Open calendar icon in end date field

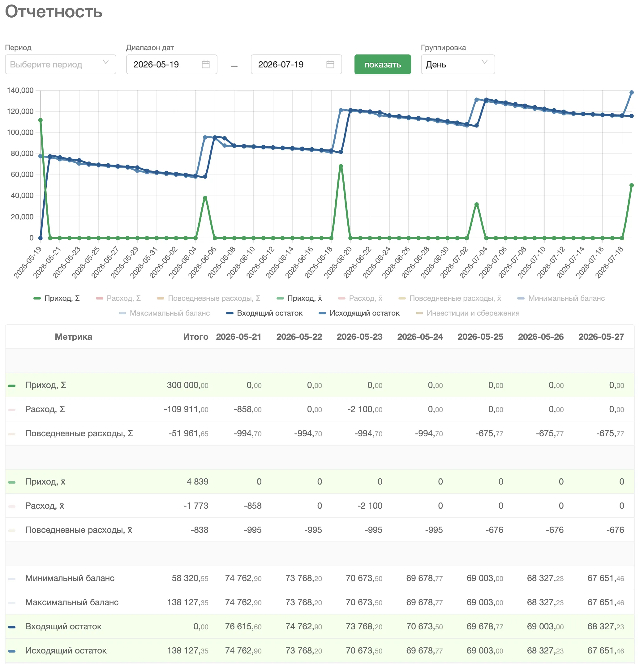tap(330, 64)
